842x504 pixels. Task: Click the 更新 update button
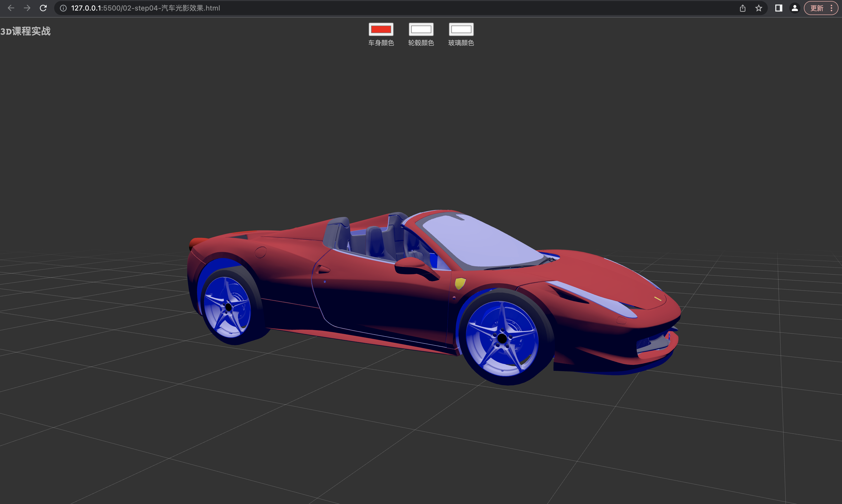coord(817,8)
